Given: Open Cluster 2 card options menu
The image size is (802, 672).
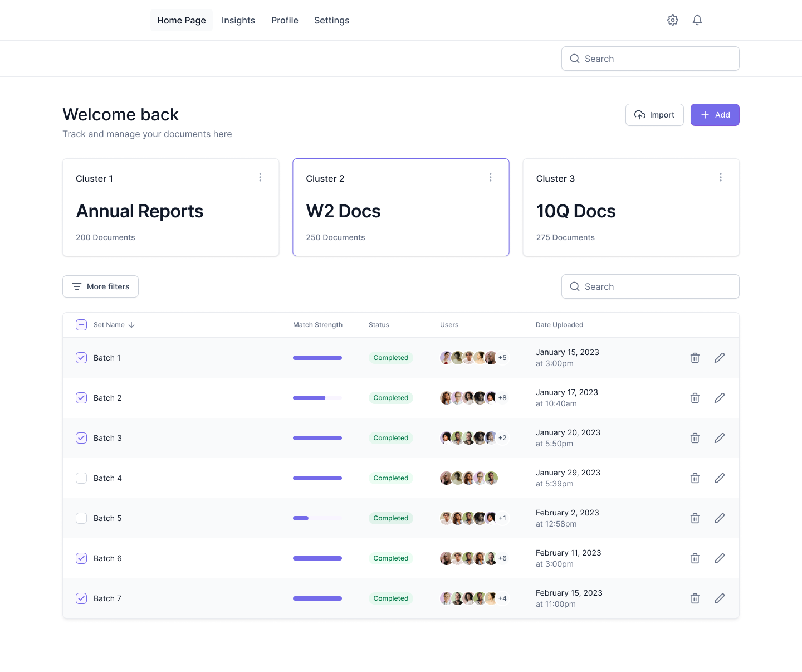Looking at the screenshot, I should point(490,177).
